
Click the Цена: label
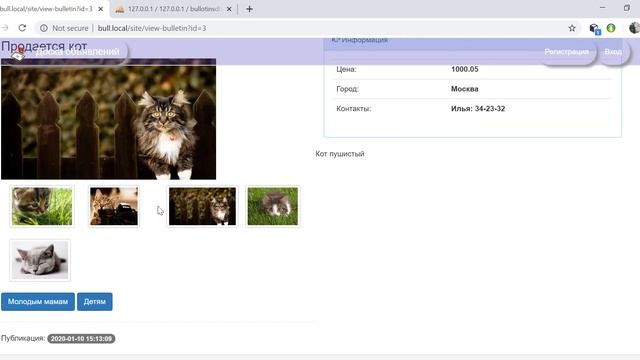[x=346, y=69]
